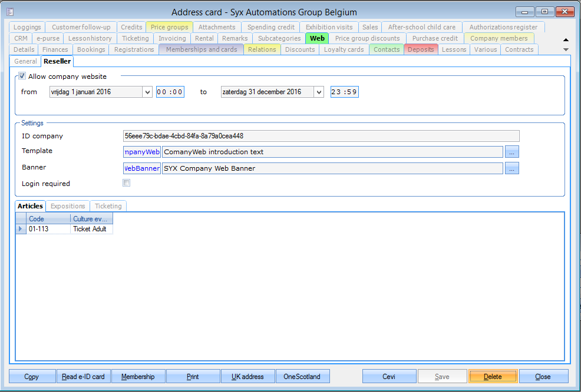581x392 pixels.
Task: Click the Delete button
Action: tap(493, 377)
